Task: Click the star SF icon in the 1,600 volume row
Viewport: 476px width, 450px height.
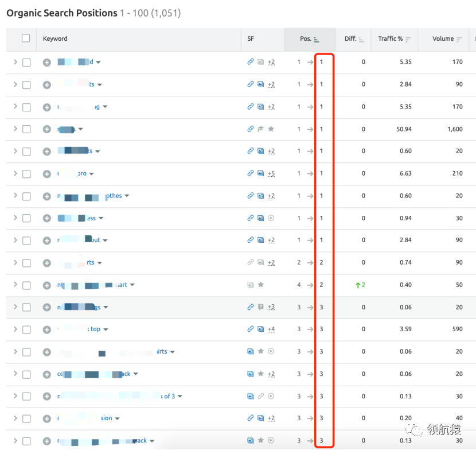Action: [271, 129]
